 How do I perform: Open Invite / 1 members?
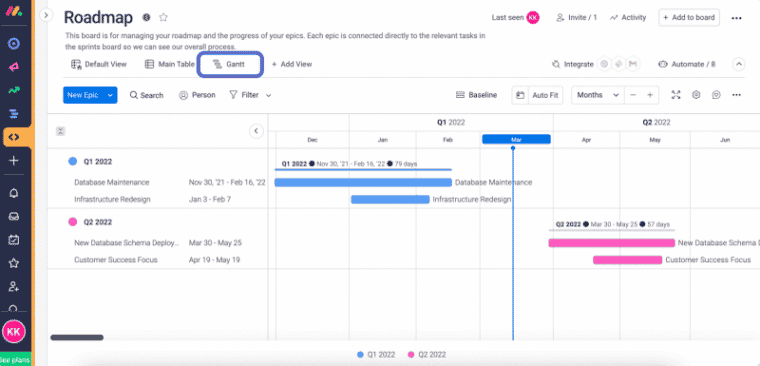click(576, 17)
